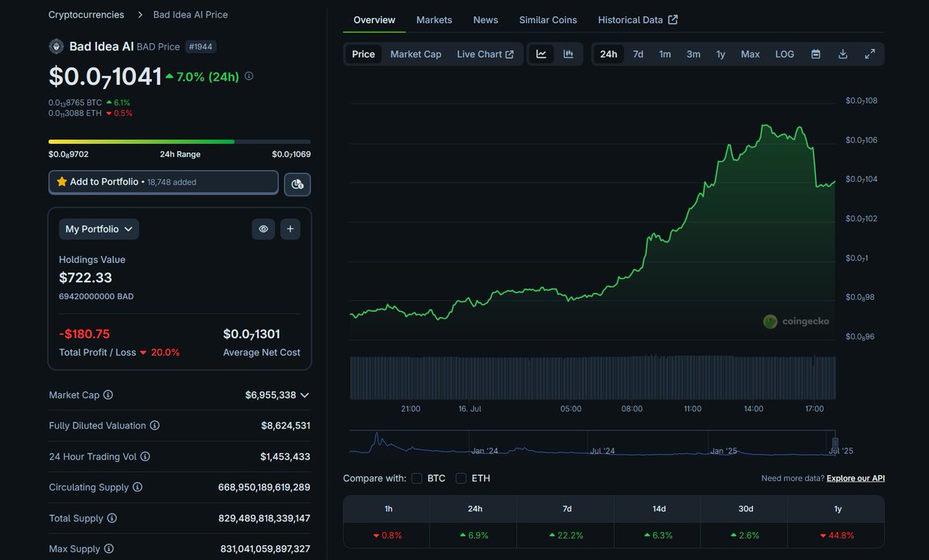Select 7d chart timeframe

click(x=638, y=54)
